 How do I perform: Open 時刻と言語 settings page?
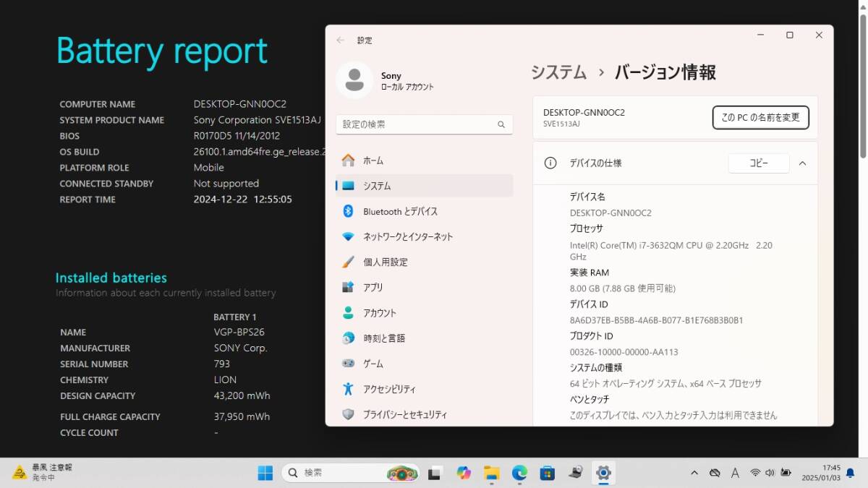[424, 338]
